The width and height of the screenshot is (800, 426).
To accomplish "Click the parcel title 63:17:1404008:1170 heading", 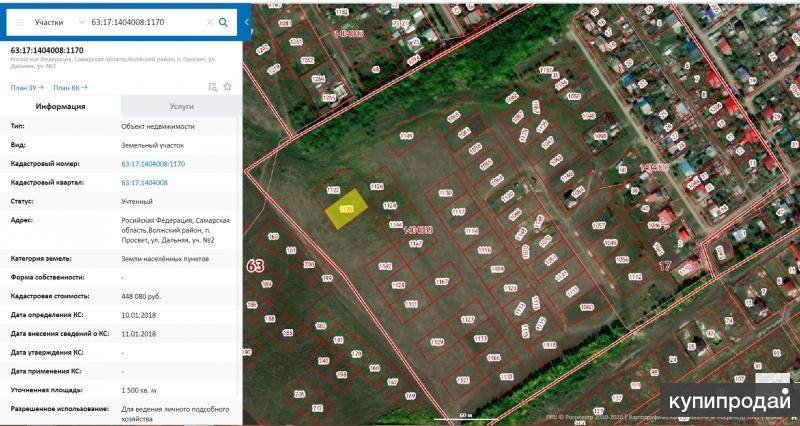I will [48, 50].
